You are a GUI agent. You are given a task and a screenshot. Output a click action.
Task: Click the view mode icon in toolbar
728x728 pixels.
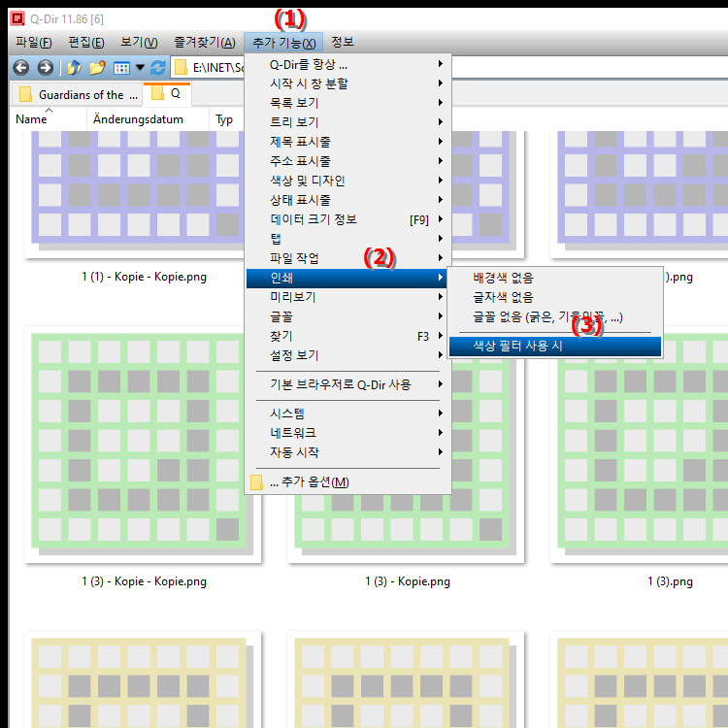click(121, 68)
